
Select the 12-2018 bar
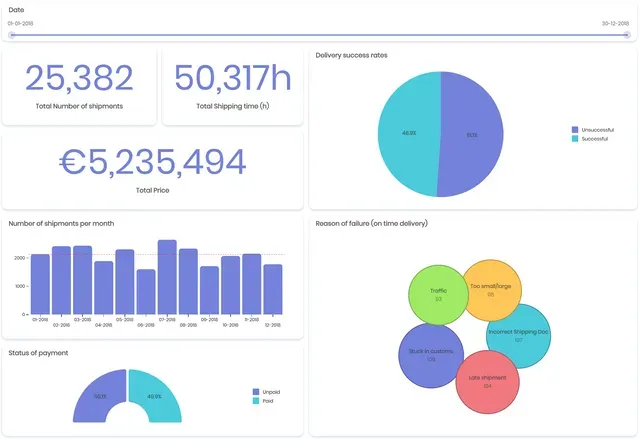[273, 289]
